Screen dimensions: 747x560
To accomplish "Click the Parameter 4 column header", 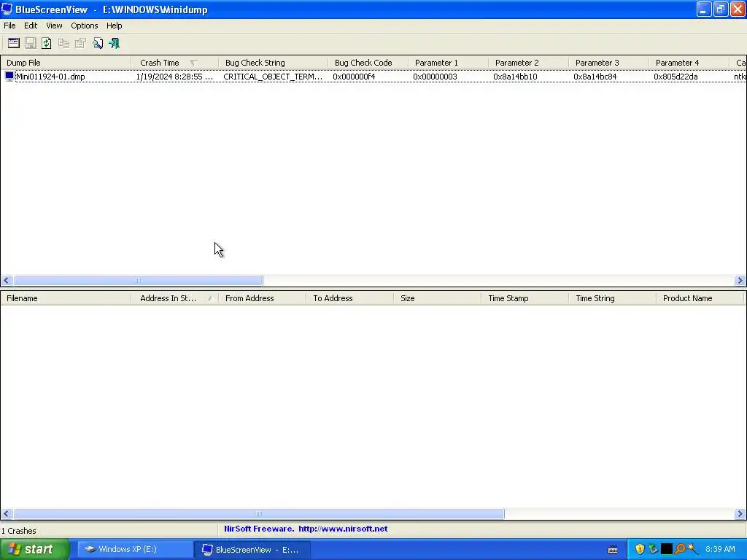I will click(x=689, y=63).
